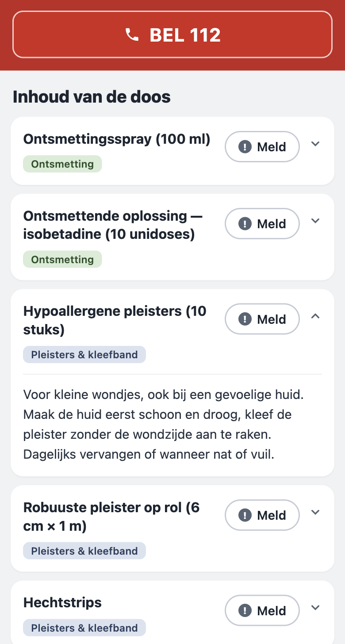Collapse the Hypoallergene pleisters details
345x644 pixels.
pyautogui.click(x=315, y=316)
